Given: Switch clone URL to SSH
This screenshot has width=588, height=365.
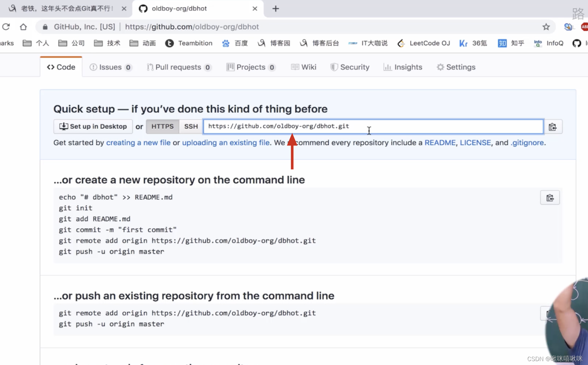Looking at the screenshot, I should pos(191,126).
